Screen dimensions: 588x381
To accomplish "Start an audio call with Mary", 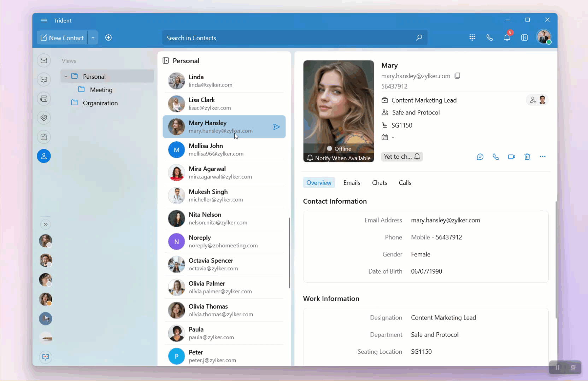I will tap(496, 157).
